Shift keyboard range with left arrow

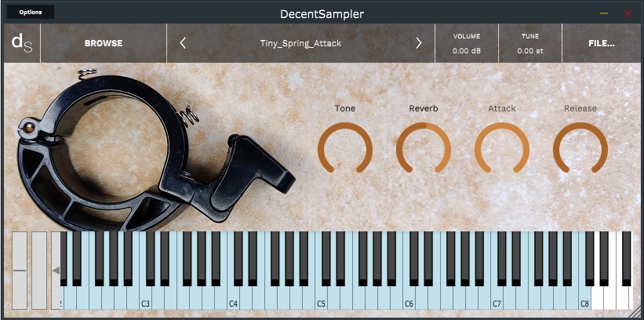56,271
